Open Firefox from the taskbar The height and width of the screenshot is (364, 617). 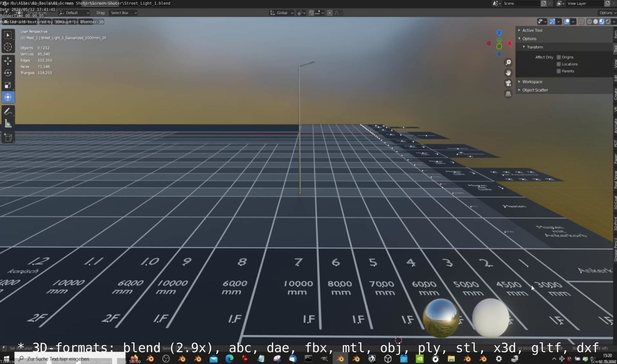pyautogui.click(x=134, y=359)
